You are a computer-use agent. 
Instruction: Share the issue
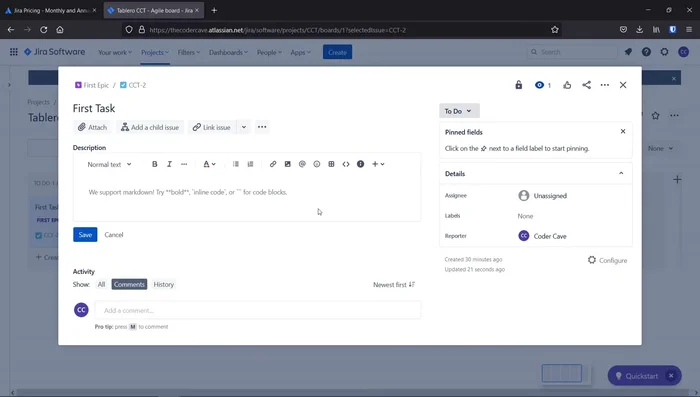click(x=587, y=85)
